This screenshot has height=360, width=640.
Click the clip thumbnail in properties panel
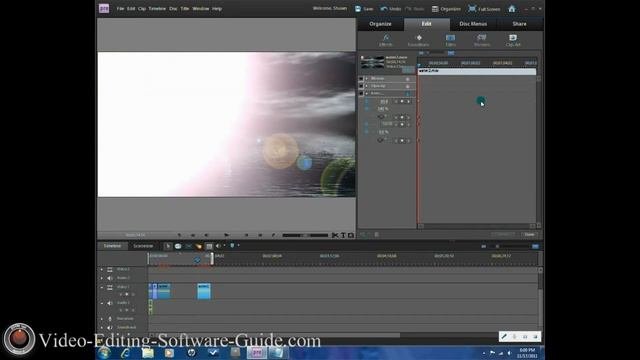tap(372, 62)
